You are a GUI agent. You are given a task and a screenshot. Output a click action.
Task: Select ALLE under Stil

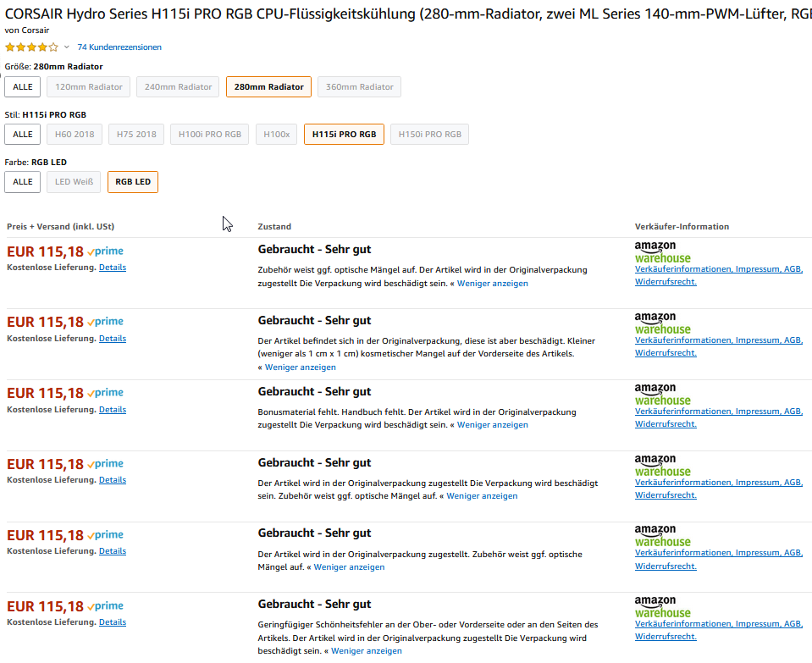tap(22, 134)
